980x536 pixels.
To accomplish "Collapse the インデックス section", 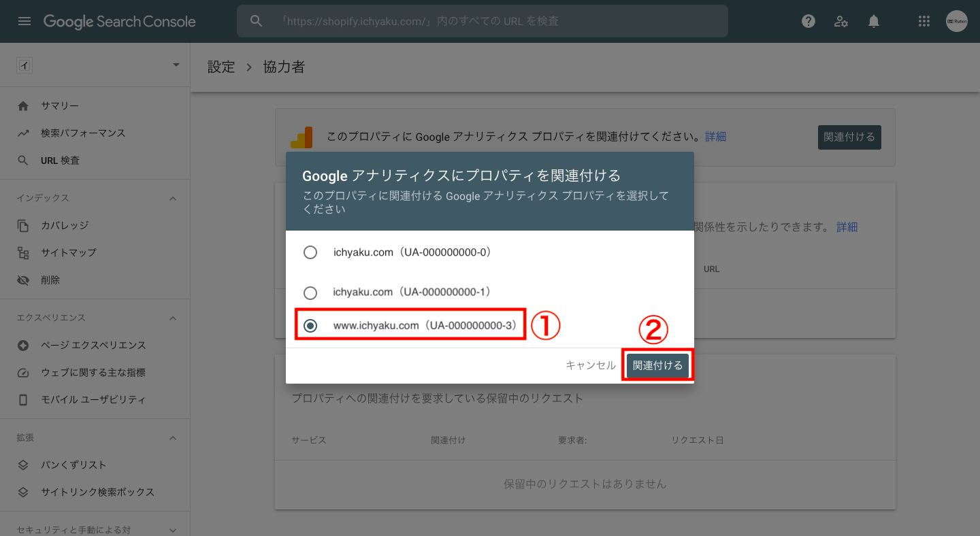I will click(173, 199).
